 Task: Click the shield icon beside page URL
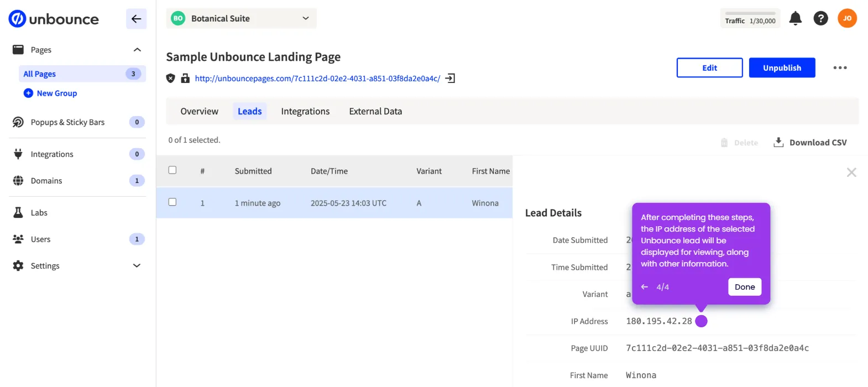(x=171, y=79)
